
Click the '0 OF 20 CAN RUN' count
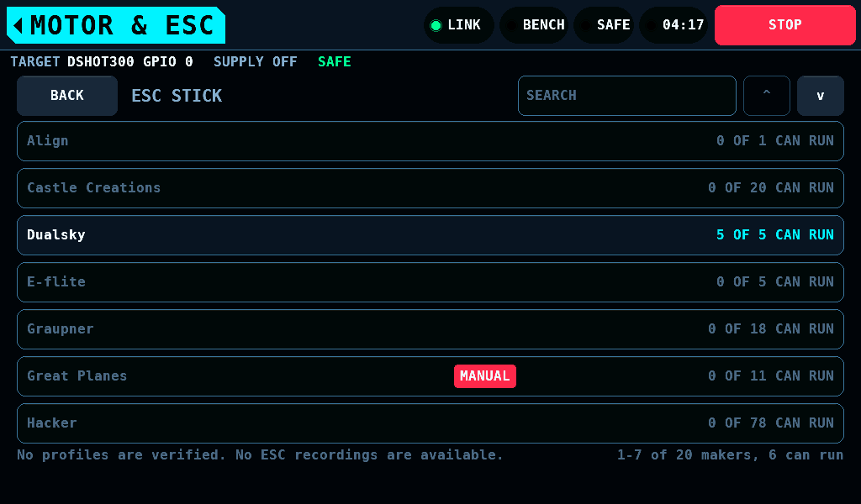click(x=771, y=187)
